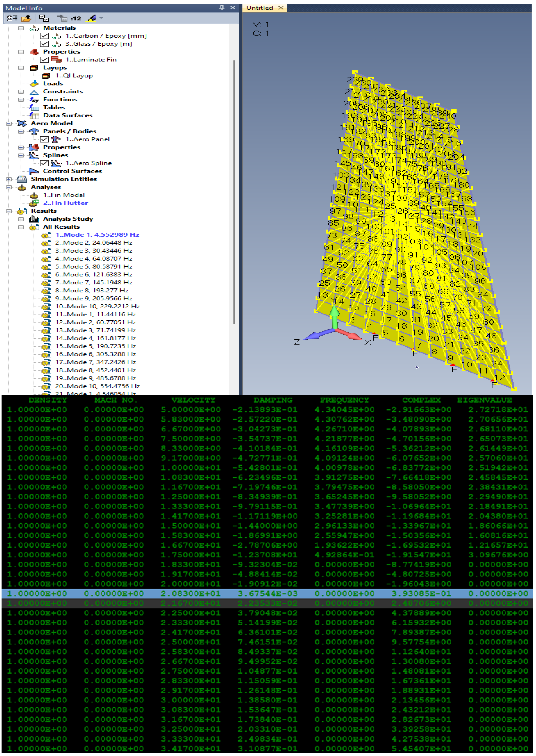Viewport: 536px width, 756px height.
Task: Click the expand-all tree icon in Model Info toolbar
Action: pos(12,19)
